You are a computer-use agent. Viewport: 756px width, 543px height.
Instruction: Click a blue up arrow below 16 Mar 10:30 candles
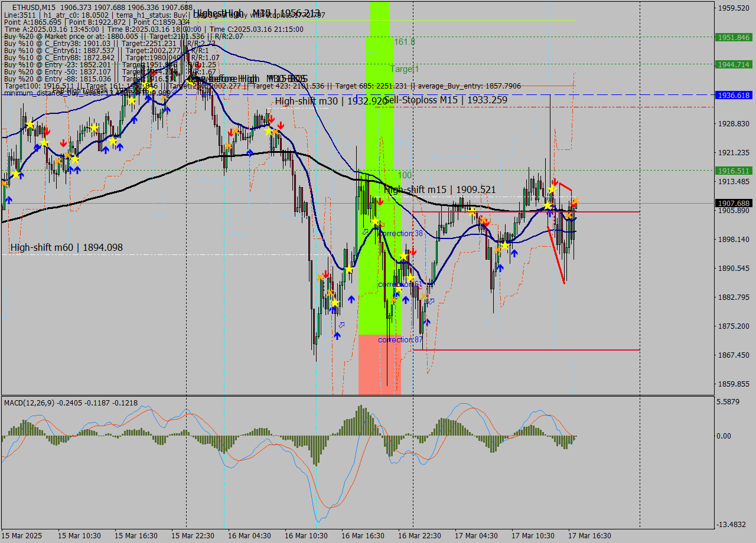tap(337, 335)
